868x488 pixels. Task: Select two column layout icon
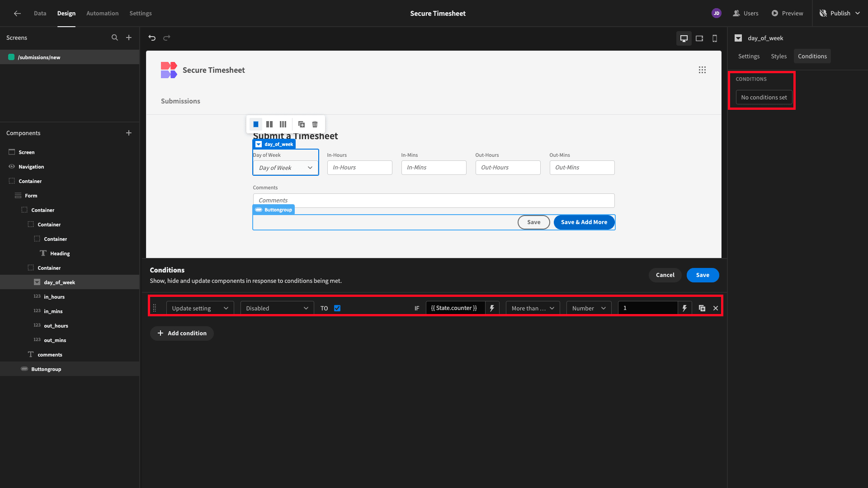[x=269, y=124]
